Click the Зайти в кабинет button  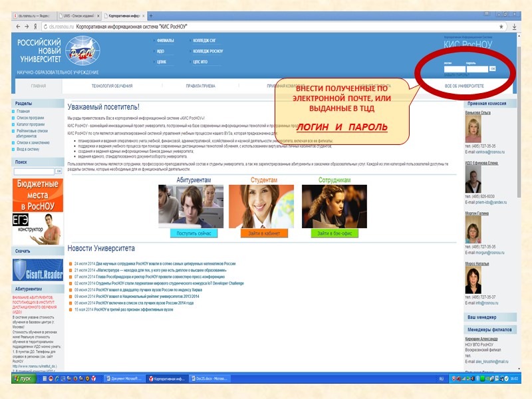[x=264, y=233]
